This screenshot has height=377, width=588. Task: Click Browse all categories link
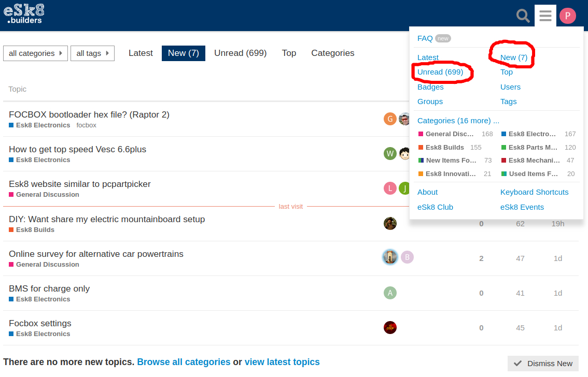tap(184, 362)
